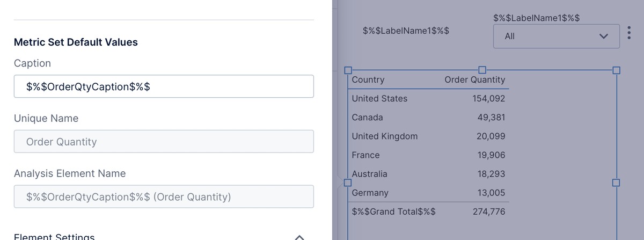
Task: Click the Caption input field
Action: [x=164, y=86]
